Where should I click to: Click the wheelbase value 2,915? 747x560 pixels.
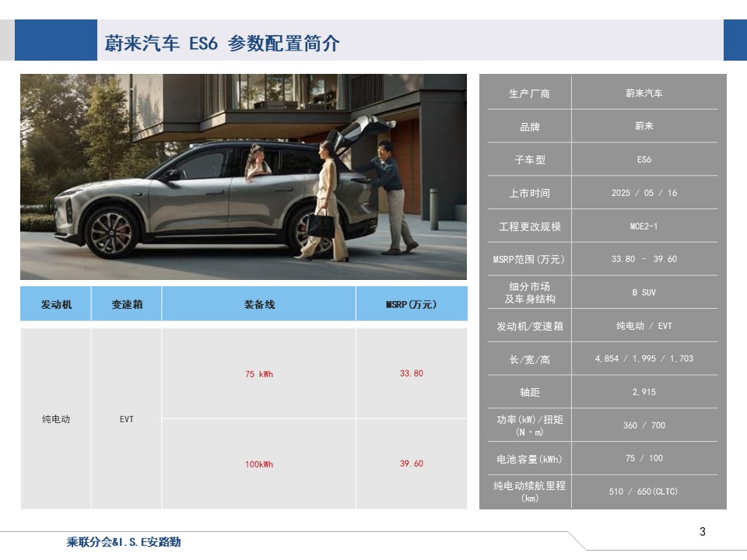[644, 392]
